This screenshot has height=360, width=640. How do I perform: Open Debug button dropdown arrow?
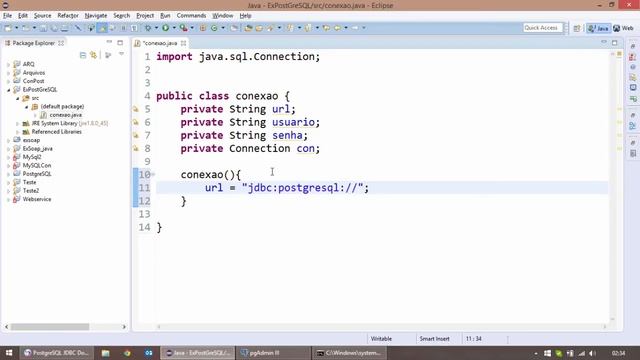[x=156, y=28]
